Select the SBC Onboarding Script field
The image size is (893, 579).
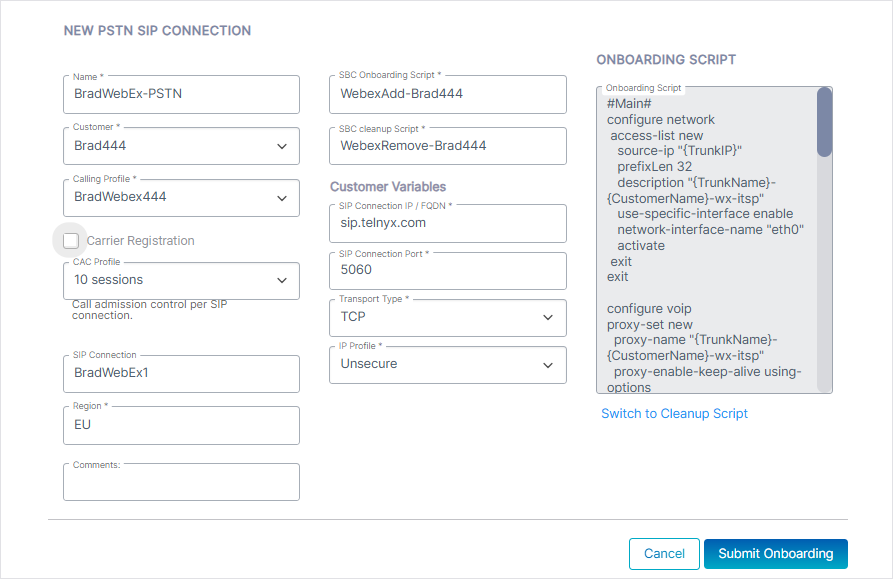tap(447, 94)
